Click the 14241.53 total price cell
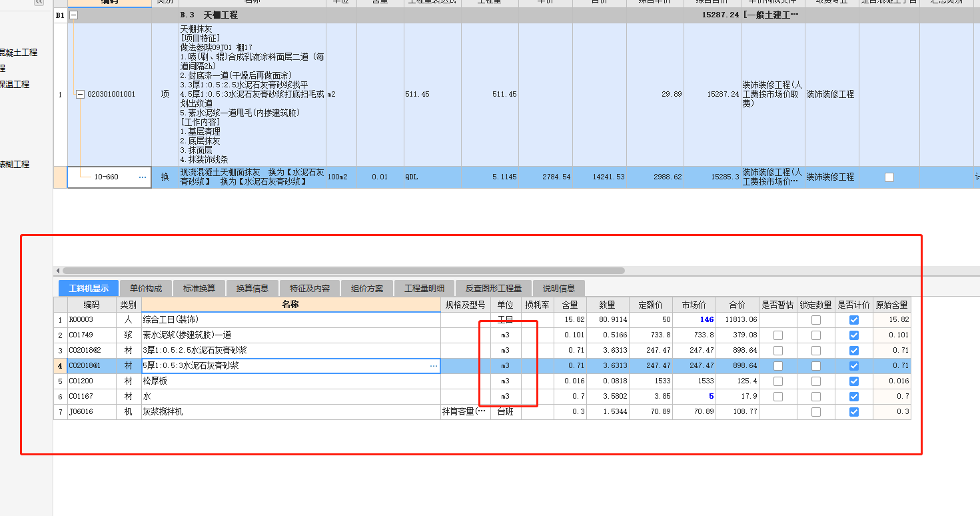The image size is (980, 516). click(x=600, y=177)
